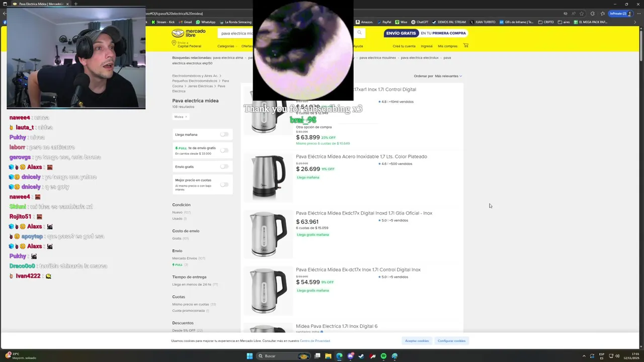
Task: Open the Wise bookmark
Action: [401, 22]
